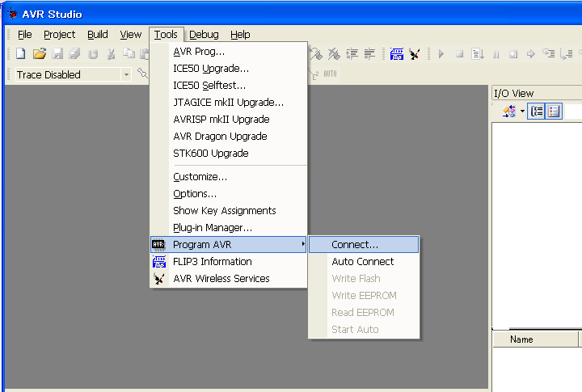Click the Trace Disabled combo box

pos(73,74)
